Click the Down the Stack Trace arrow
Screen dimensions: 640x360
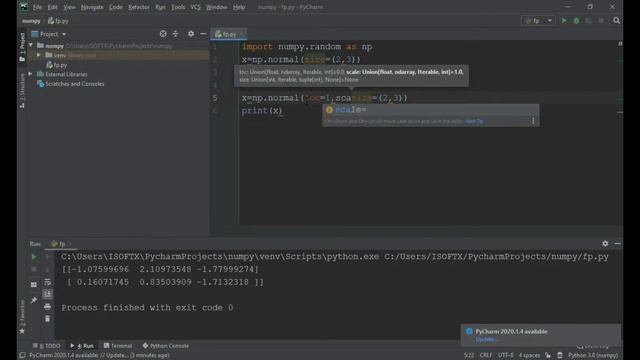[x=47, y=269]
